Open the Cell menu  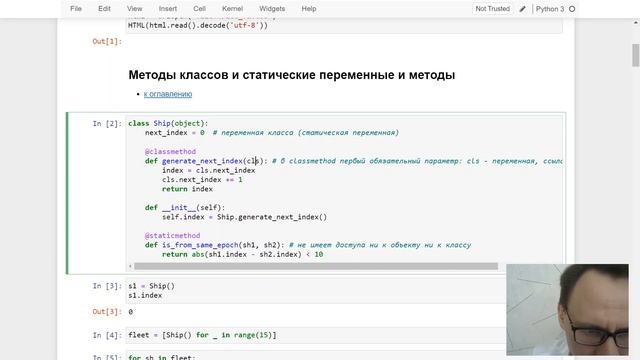[x=199, y=9]
